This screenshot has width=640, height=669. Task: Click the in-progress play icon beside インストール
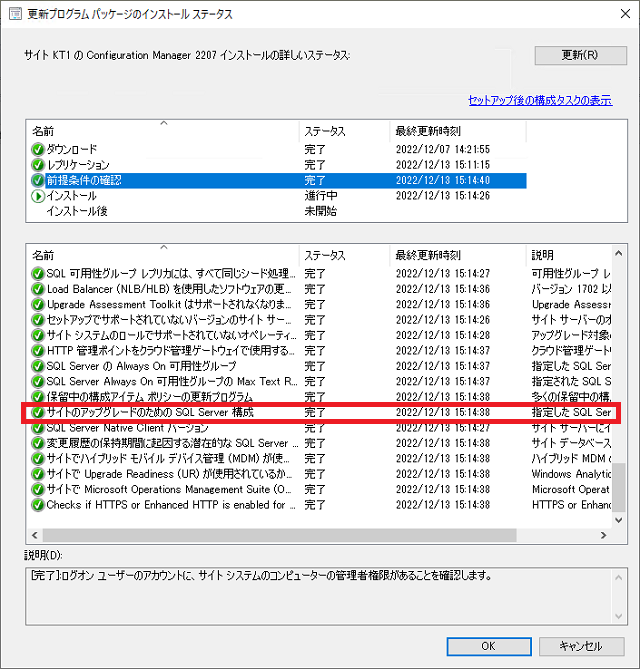pos(38,196)
